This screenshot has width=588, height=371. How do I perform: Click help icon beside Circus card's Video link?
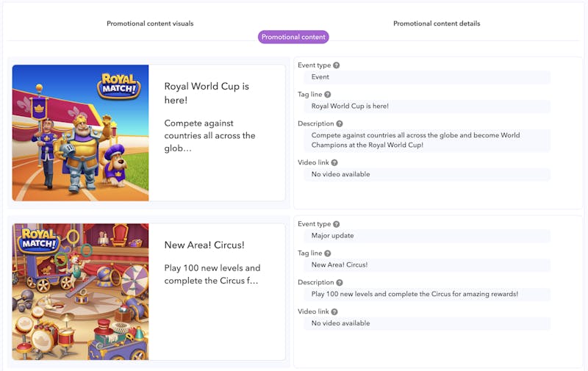[x=334, y=312]
